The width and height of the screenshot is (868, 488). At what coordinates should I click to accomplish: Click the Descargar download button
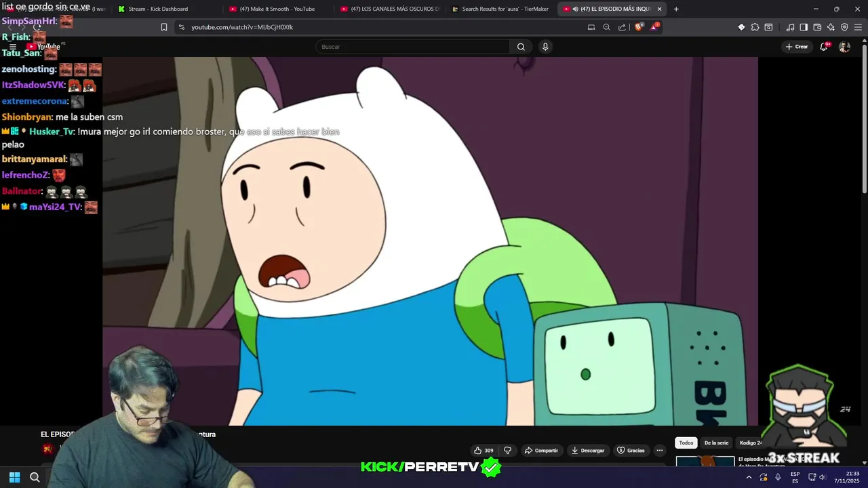click(588, 450)
